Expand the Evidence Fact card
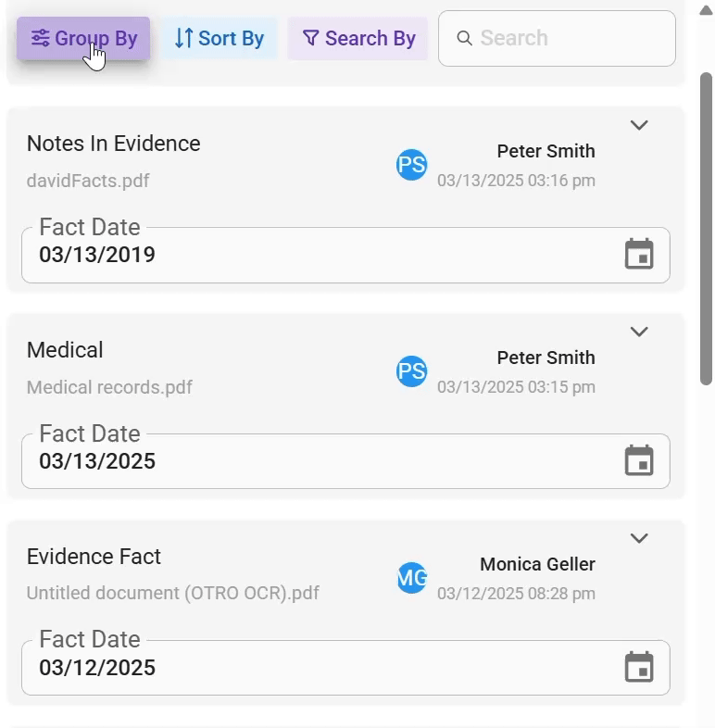This screenshot has height=728, width=715. (639, 538)
